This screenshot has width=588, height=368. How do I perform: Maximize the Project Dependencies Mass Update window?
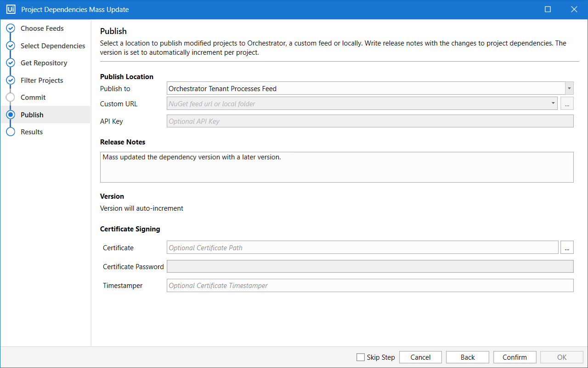pyautogui.click(x=548, y=9)
